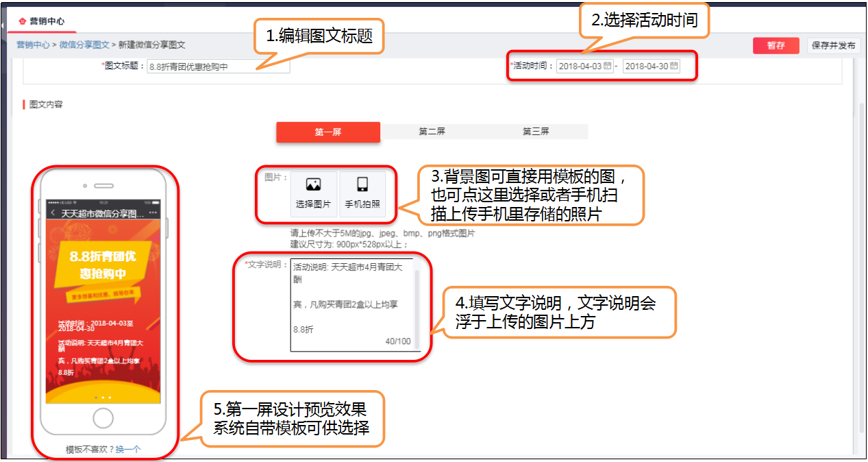Image resolution: width=868 pixels, height=462 pixels.
Task: Switch to the 第二屏 tab
Action: pos(432,132)
